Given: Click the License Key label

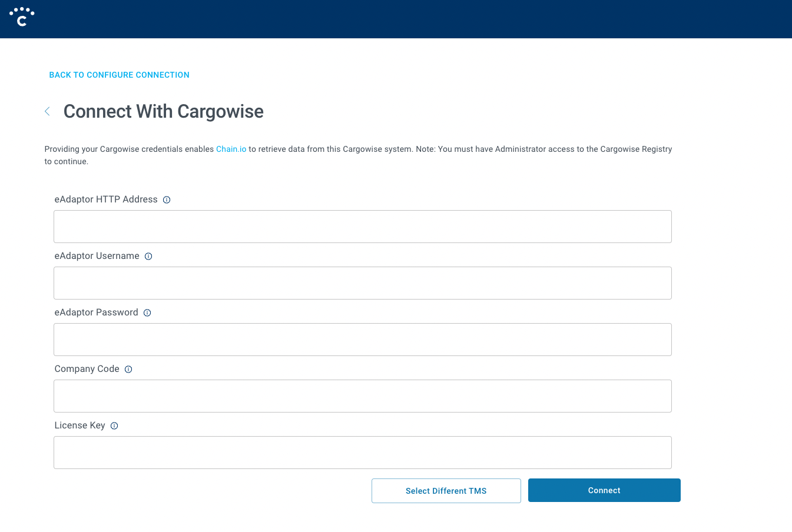Looking at the screenshot, I should (80, 425).
